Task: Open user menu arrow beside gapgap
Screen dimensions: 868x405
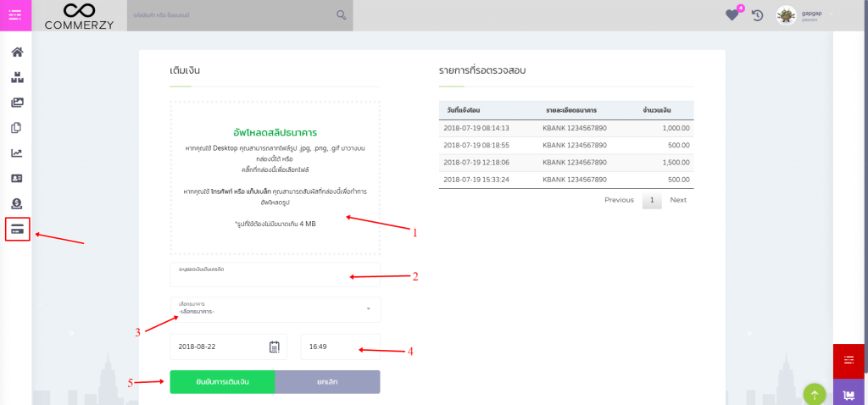Action: 831,14
